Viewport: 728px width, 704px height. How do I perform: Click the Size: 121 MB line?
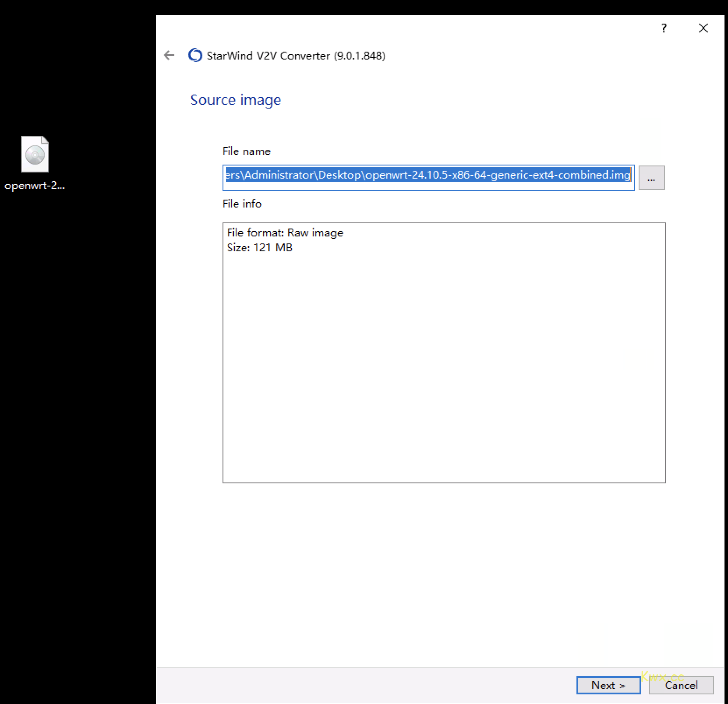pyautogui.click(x=259, y=248)
